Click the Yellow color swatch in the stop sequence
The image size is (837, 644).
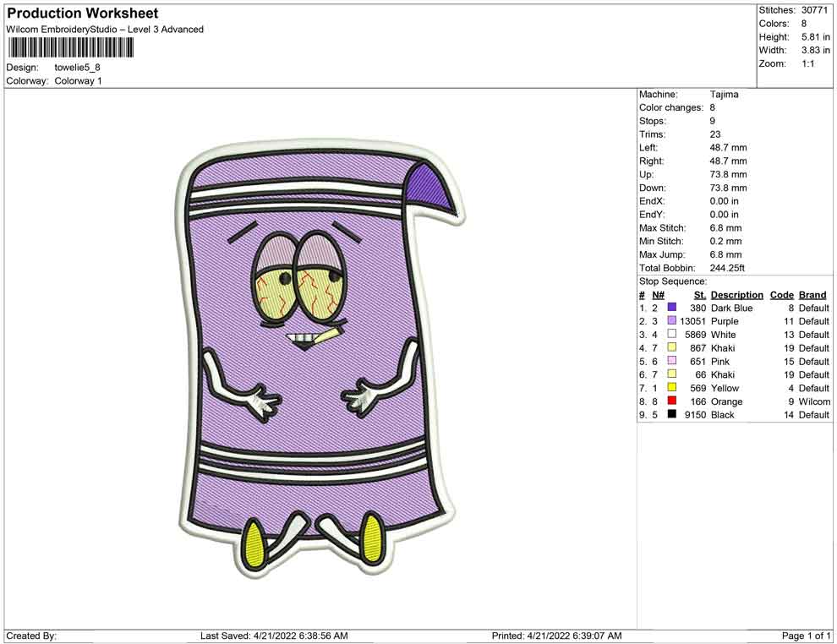tap(672, 387)
